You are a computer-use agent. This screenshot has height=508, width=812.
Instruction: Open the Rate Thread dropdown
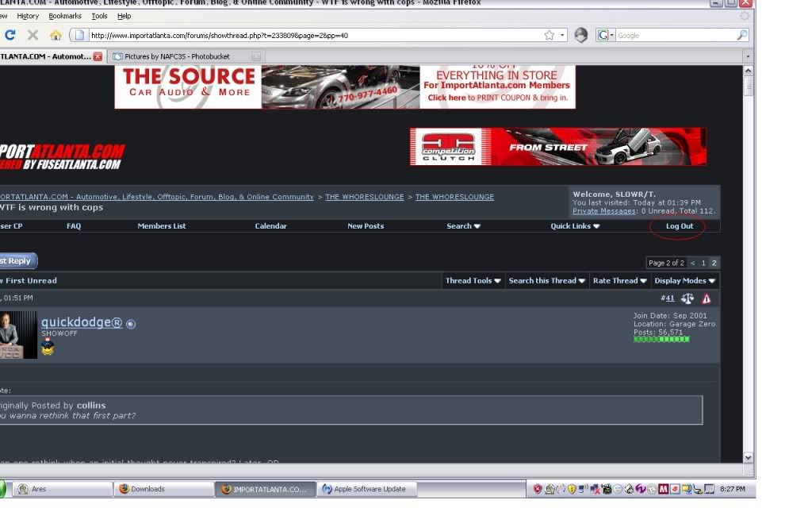point(619,280)
